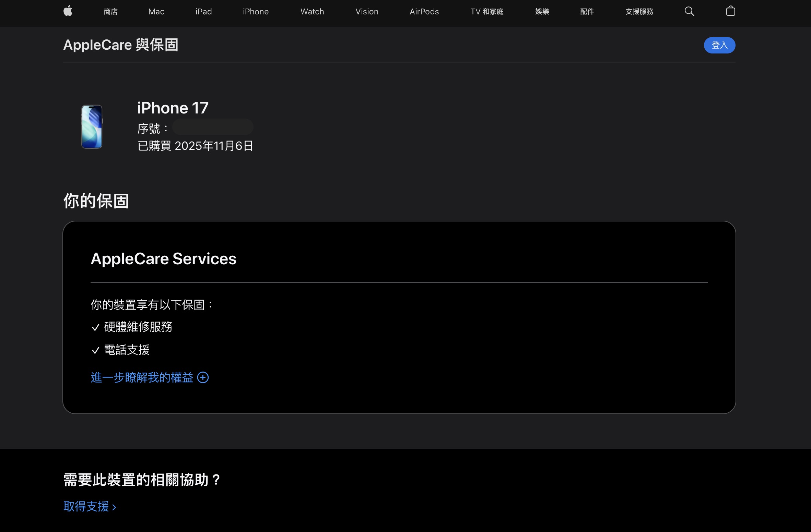Click the AppleCare 與保固 page title
The height and width of the screenshot is (532, 811).
pos(121,45)
